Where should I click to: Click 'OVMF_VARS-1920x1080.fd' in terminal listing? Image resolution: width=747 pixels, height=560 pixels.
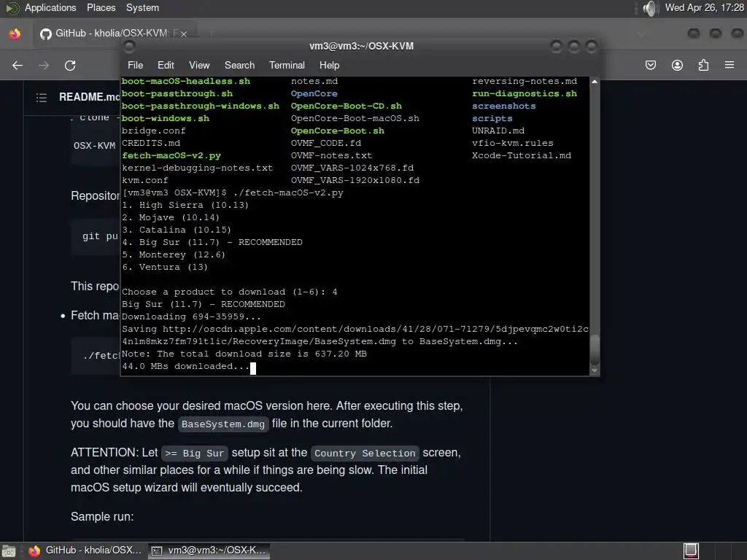coord(355,181)
